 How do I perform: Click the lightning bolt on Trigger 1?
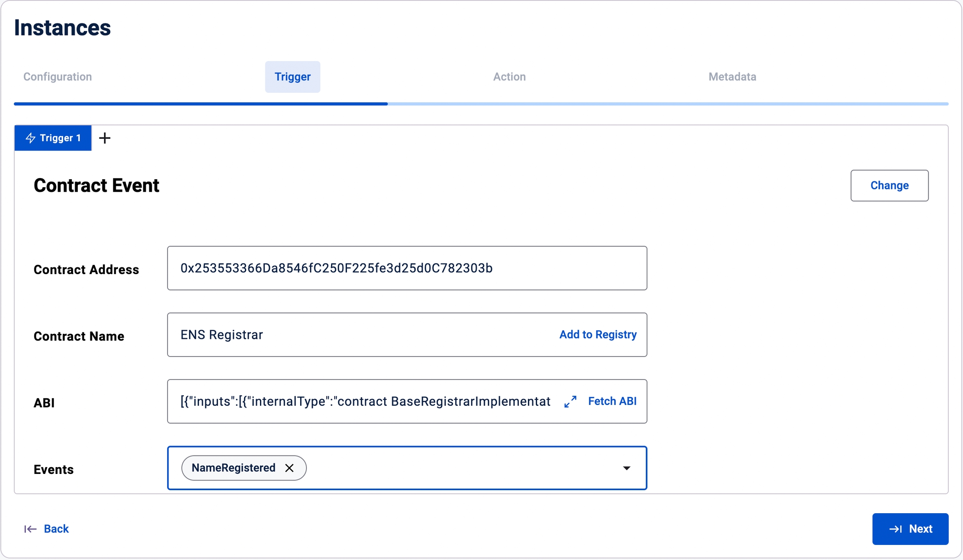[31, 138]
